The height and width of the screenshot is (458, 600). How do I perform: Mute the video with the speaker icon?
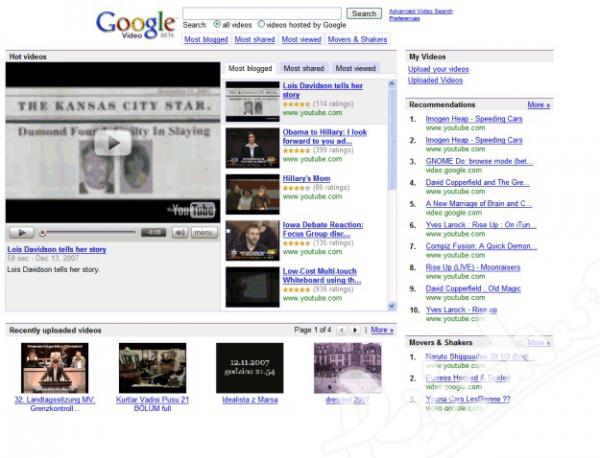pyautogui.click(x=180, y=232)
